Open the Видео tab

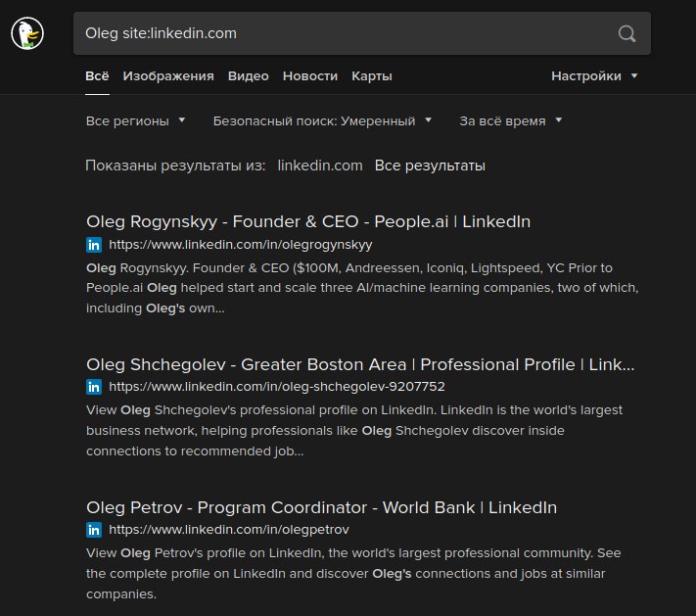[248, 76]
